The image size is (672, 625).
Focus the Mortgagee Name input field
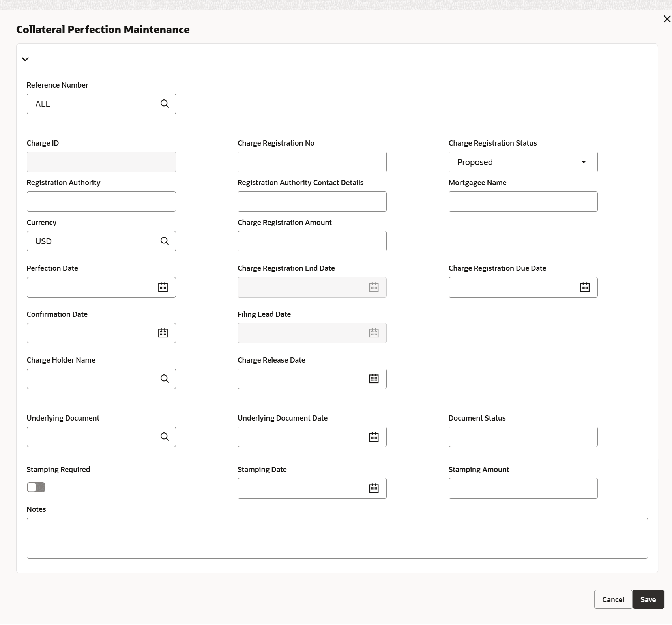click(523, 202)
